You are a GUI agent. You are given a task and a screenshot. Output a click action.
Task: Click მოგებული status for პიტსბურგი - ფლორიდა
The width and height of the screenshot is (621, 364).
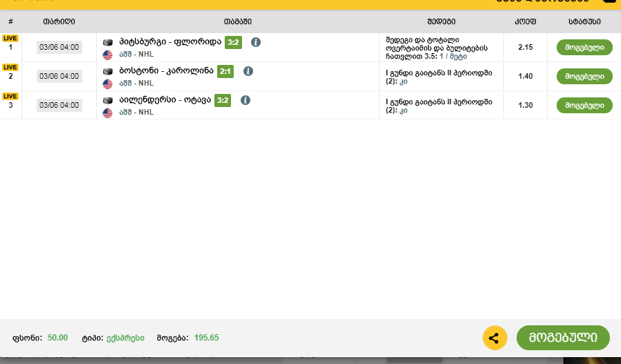click(x=584, y=47)
